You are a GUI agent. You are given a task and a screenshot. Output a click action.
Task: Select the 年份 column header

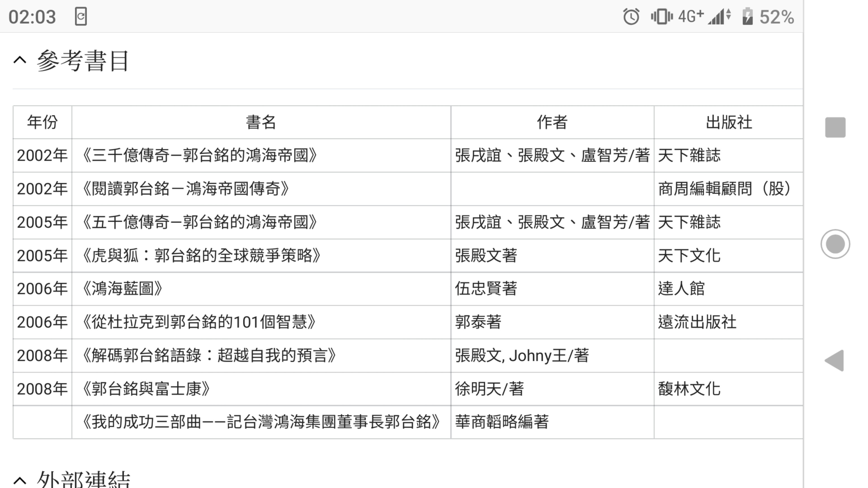coord(42,122)
